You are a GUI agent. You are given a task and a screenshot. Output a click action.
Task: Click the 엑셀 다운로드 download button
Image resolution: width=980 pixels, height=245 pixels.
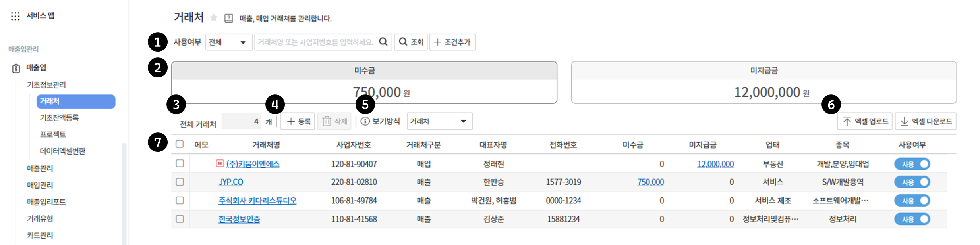[x=925, y=121]
